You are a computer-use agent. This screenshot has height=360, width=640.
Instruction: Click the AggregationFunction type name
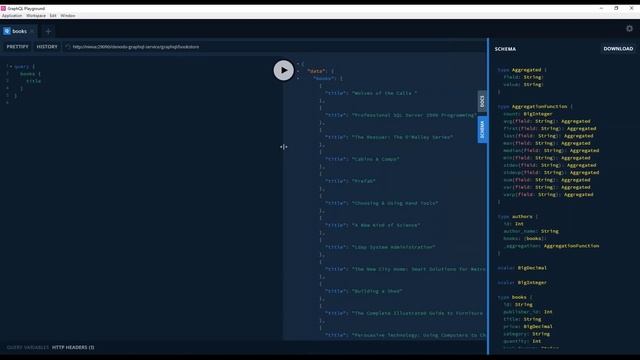click(540, 107)
